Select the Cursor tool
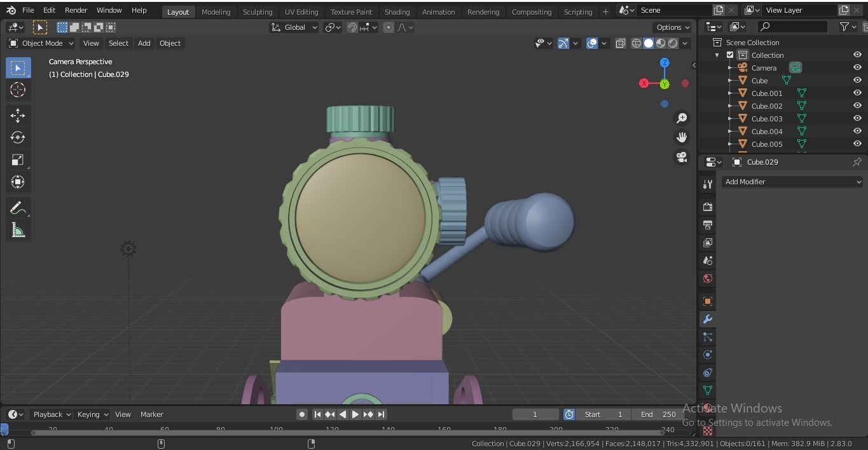Image resolution: width=868 pixels, height=450 pixels. click(x=18, y=90)
